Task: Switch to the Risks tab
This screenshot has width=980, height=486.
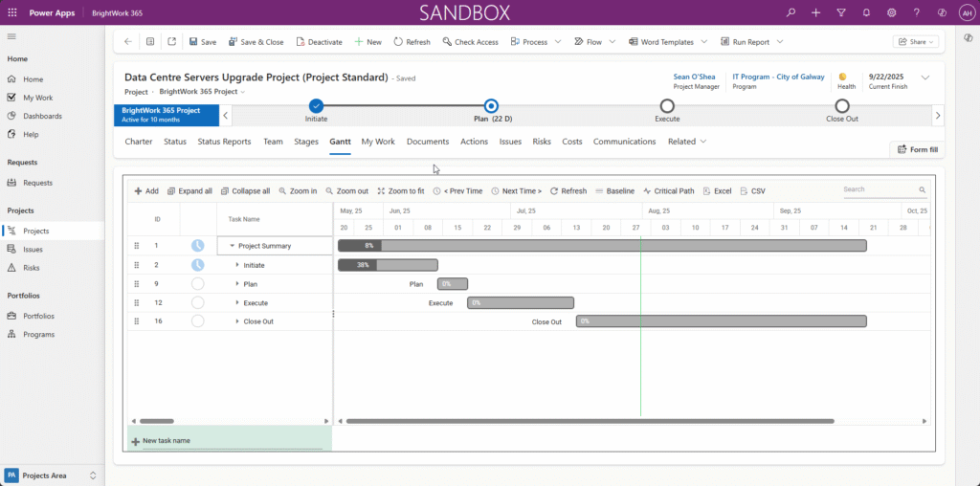Action: click(x=542, y=142)
